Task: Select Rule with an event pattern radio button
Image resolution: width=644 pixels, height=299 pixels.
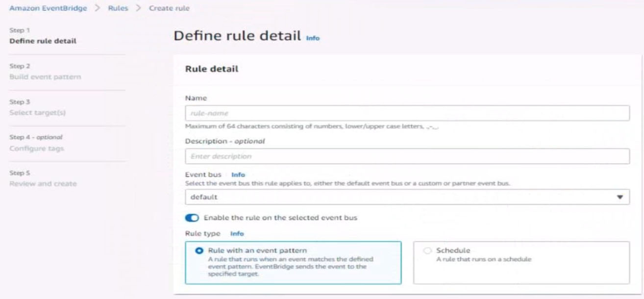Action: [199, 250]
